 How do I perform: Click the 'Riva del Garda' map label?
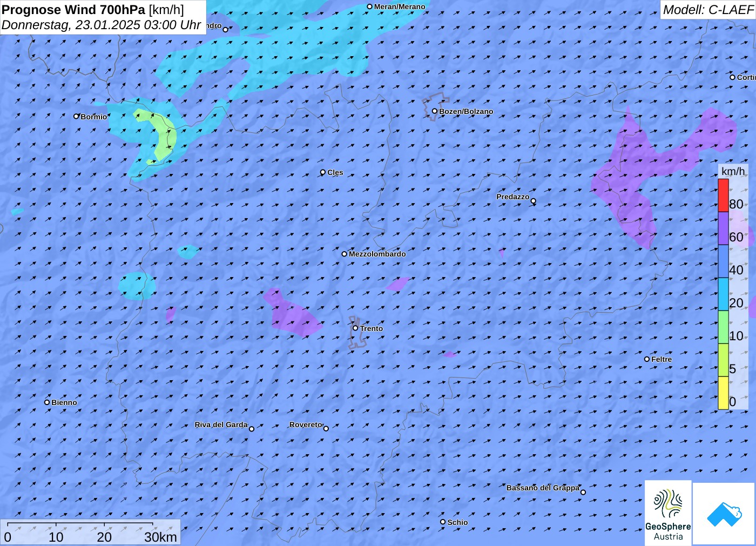[221, 424]
